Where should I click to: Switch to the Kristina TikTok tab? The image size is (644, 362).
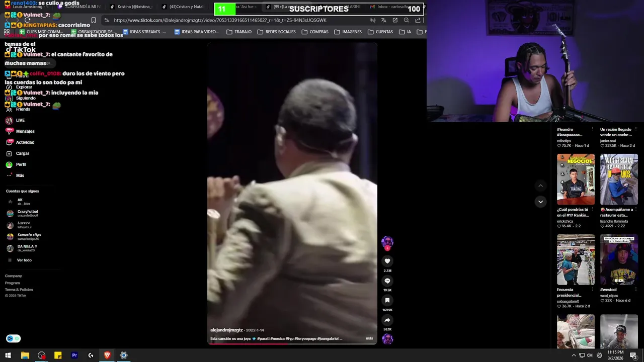coord(131,7)
